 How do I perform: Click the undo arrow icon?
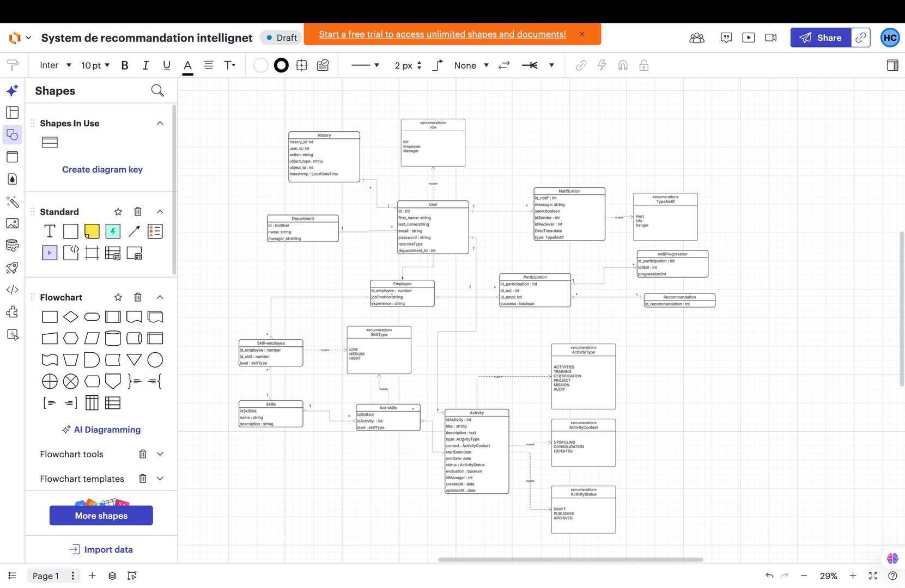click(x=769, y=575)
